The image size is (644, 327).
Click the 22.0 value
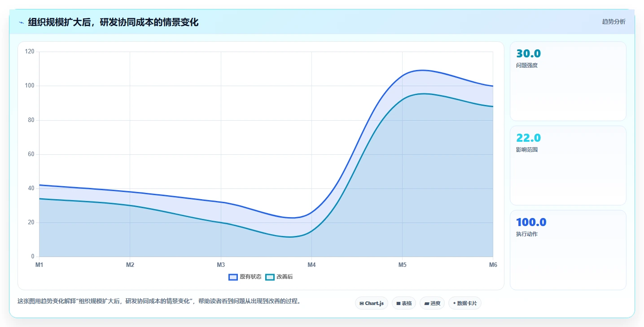point(529,138)
